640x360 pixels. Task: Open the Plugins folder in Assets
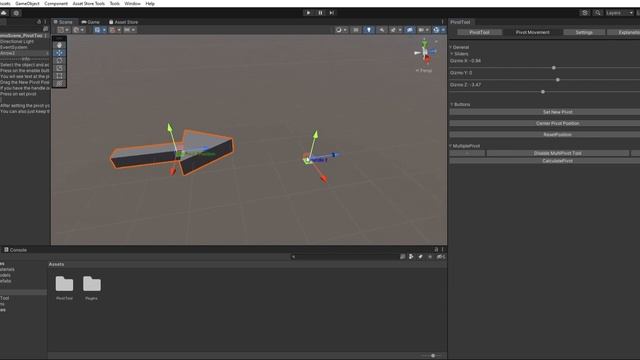coord(91,288)
